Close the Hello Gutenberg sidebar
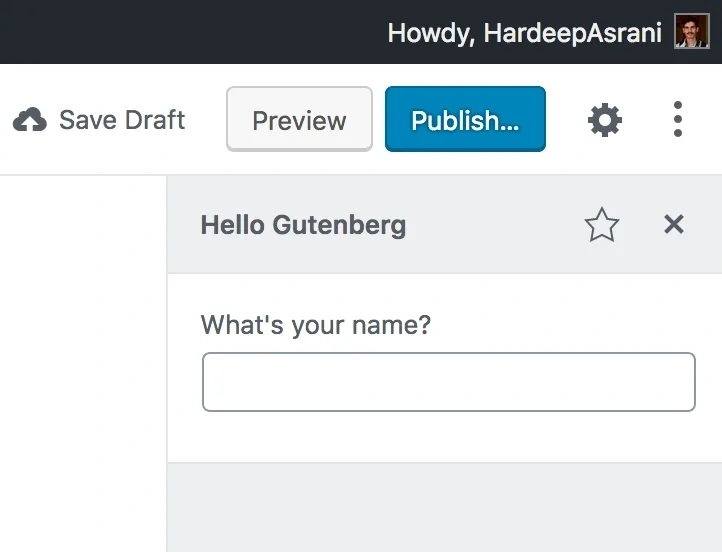This screenshot has height=552, width=722. [x=674, y=225]
